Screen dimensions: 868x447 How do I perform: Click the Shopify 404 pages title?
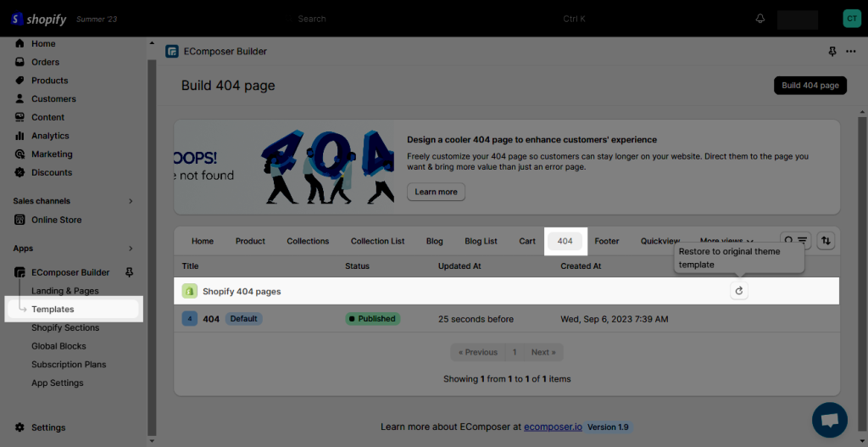[x=242, y=291]
